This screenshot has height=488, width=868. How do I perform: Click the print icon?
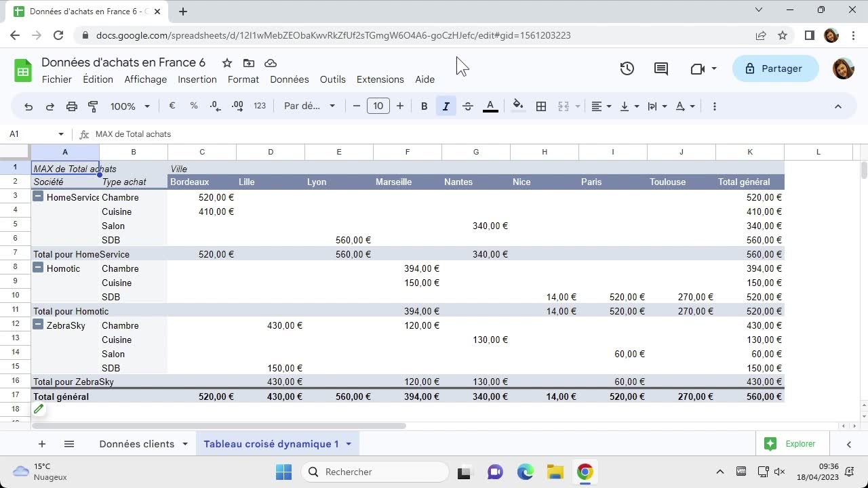[72, 106]
